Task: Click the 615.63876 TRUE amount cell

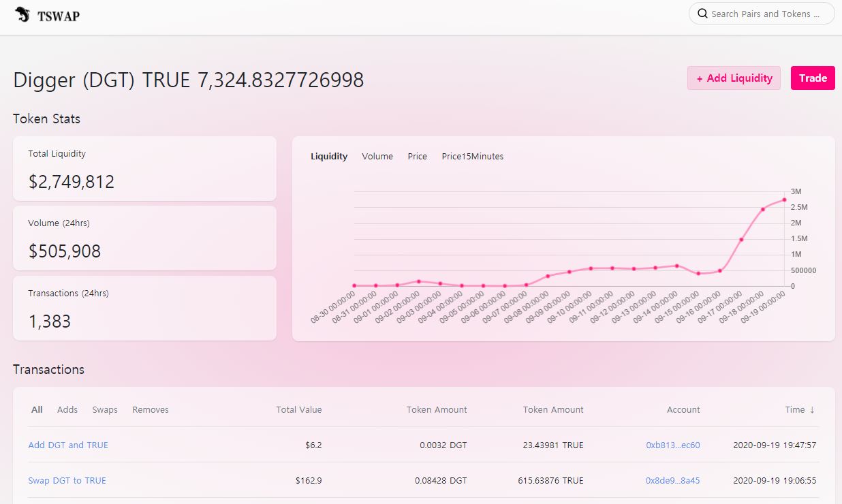Action: tap(550, 481)
